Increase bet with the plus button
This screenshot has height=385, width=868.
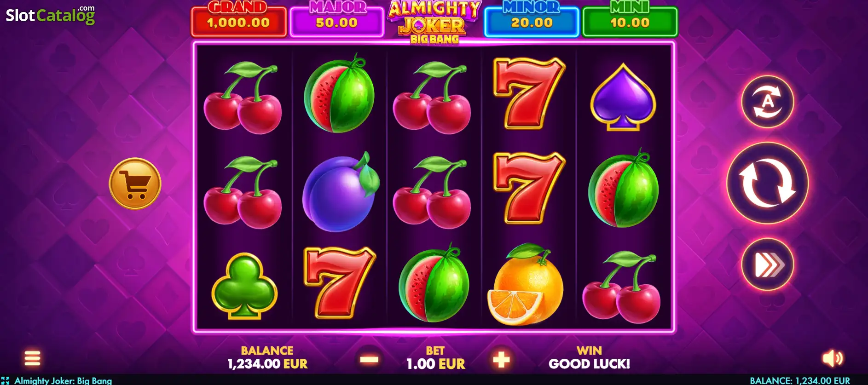pos(501,359)
